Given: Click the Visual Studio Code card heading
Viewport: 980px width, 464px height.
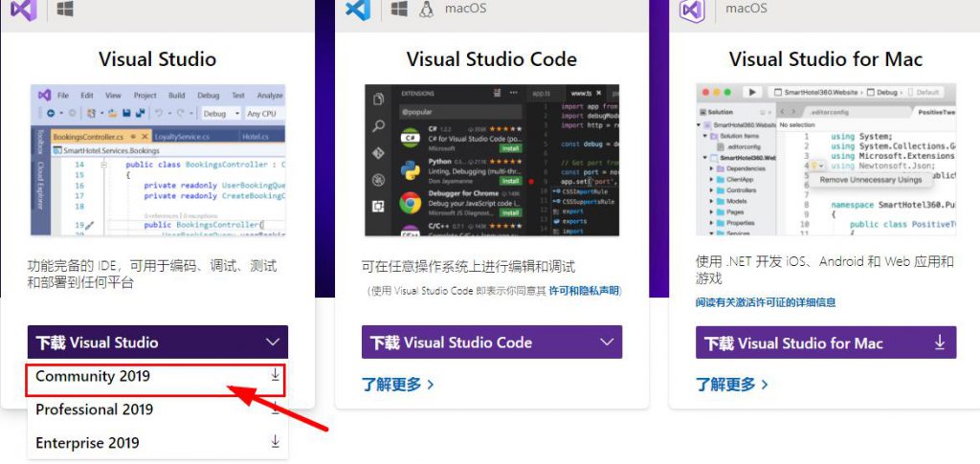Looking at the screenshot, I should point(492,59).
